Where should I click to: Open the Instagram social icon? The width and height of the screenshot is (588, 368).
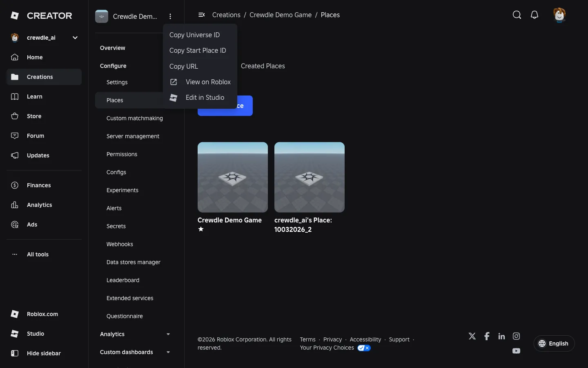(516, 336)
